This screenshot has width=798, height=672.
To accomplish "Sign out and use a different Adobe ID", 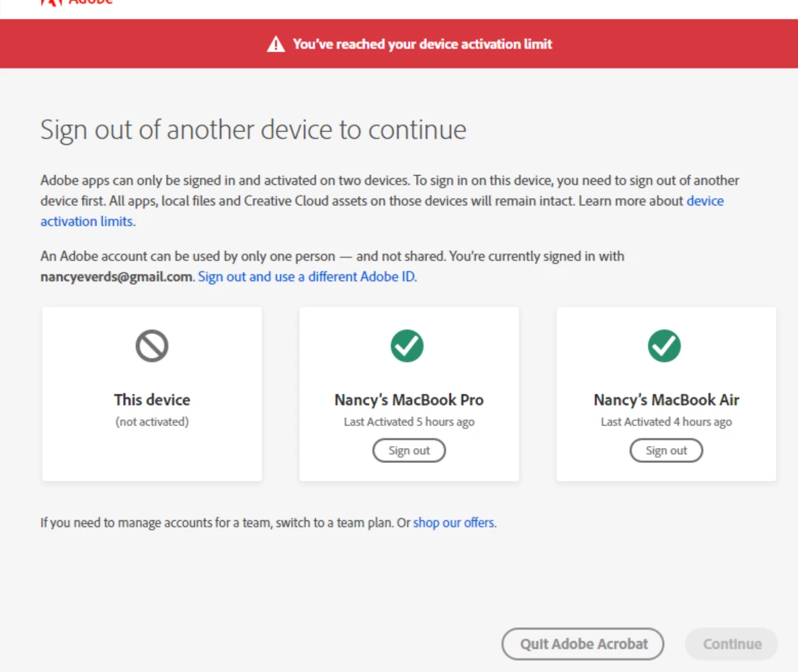I will click(307, 277).
